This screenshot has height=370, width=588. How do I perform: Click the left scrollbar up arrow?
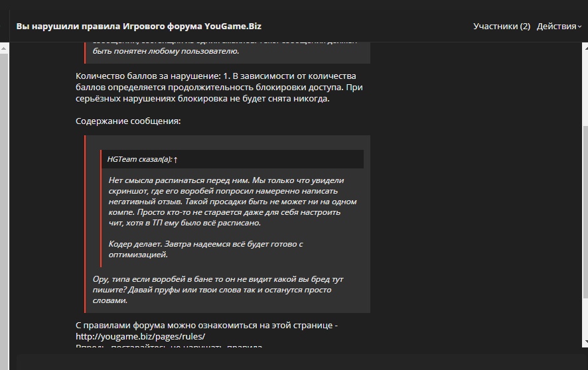4,48
